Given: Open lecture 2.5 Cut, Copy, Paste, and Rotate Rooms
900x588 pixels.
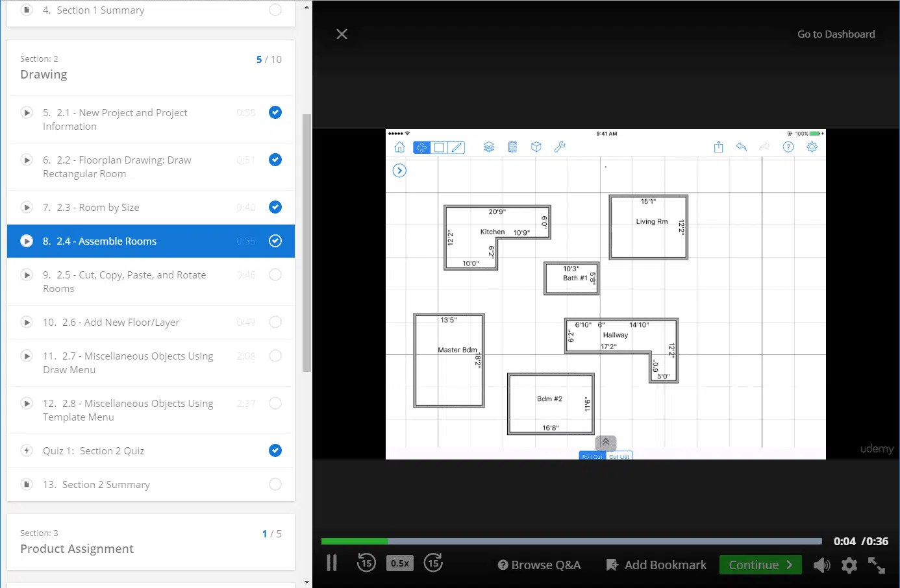Looking at the screenshot, I should click(x=124, y=282).
